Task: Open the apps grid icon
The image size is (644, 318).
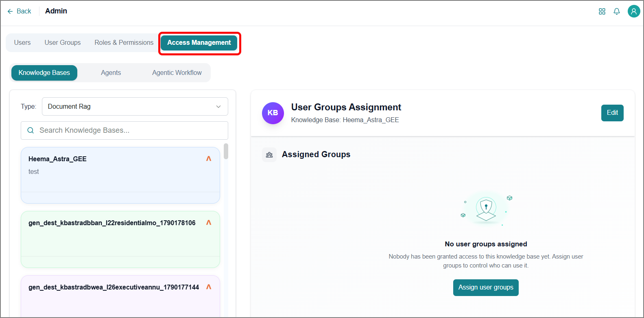Action: 602,11
